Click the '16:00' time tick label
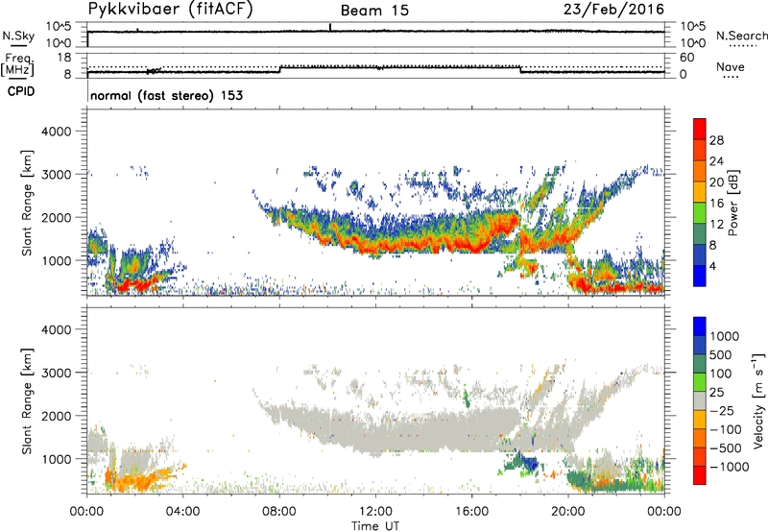The width and height of the screenshot is (768, 532). pyautogui.click(x=471, y=512)
